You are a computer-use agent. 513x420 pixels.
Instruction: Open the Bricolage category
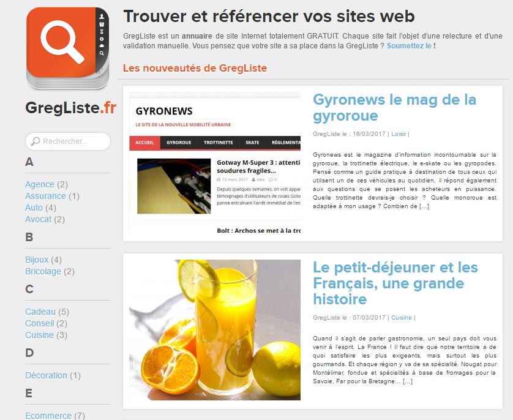pos(43,271)
